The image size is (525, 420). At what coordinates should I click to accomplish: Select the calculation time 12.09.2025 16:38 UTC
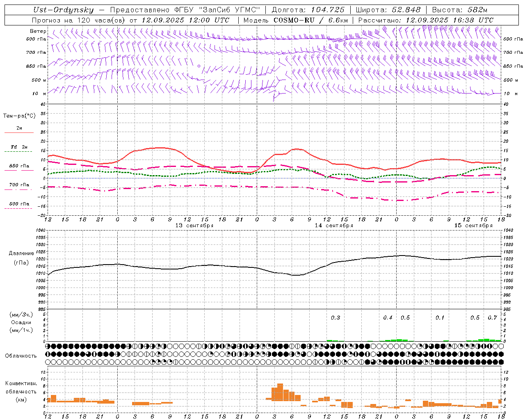pos(449,20)
